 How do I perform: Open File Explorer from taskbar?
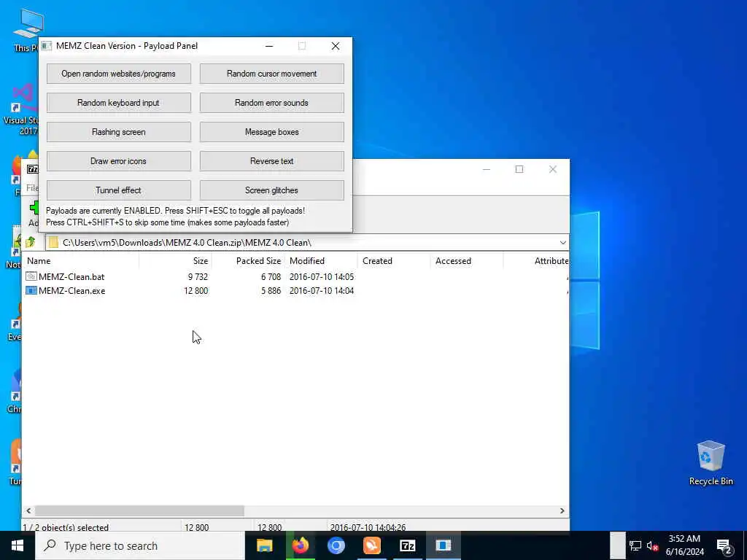pos(264,545)
